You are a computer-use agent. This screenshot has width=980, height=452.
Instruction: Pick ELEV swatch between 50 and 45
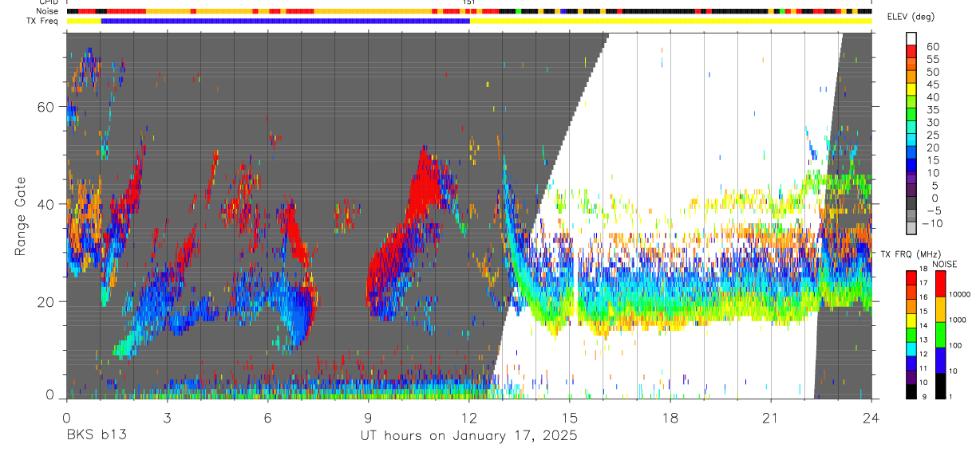click(911, 77)
